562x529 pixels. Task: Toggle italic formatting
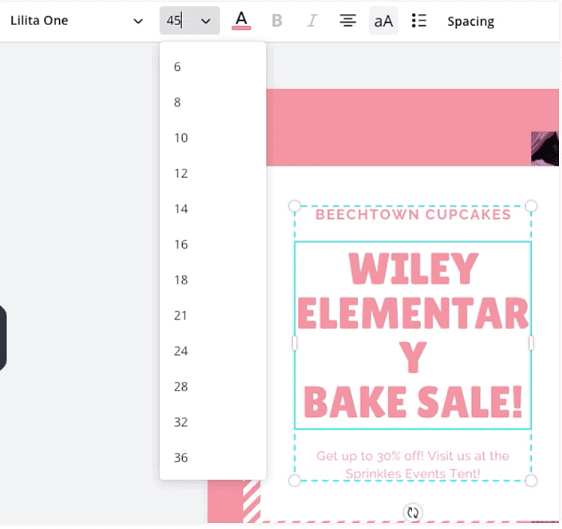tap(312, 21)
